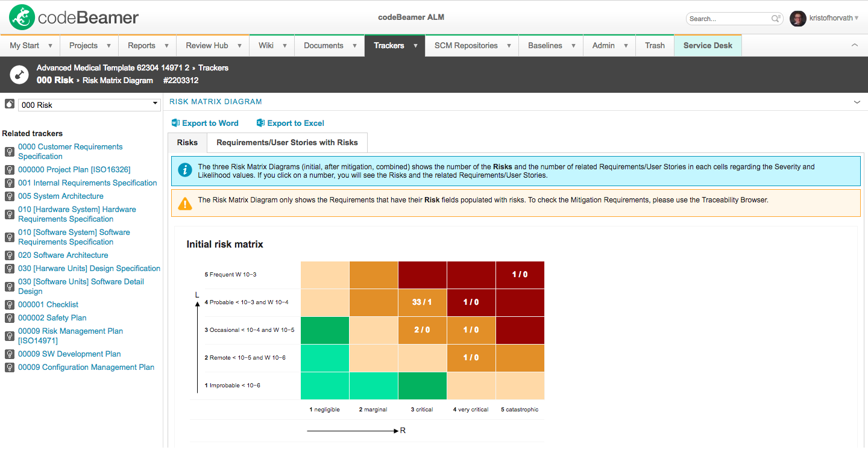Click icon beside 005 System Architecture
This screenshot has height=450, width=868.
pyautogui.click(x=9, y=196)
